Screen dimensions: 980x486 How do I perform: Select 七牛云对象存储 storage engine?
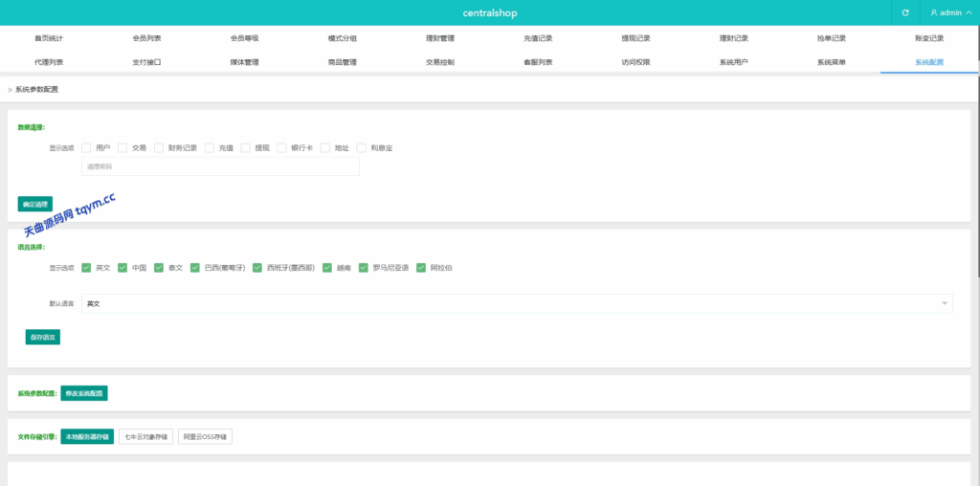[x=146, y=437]
